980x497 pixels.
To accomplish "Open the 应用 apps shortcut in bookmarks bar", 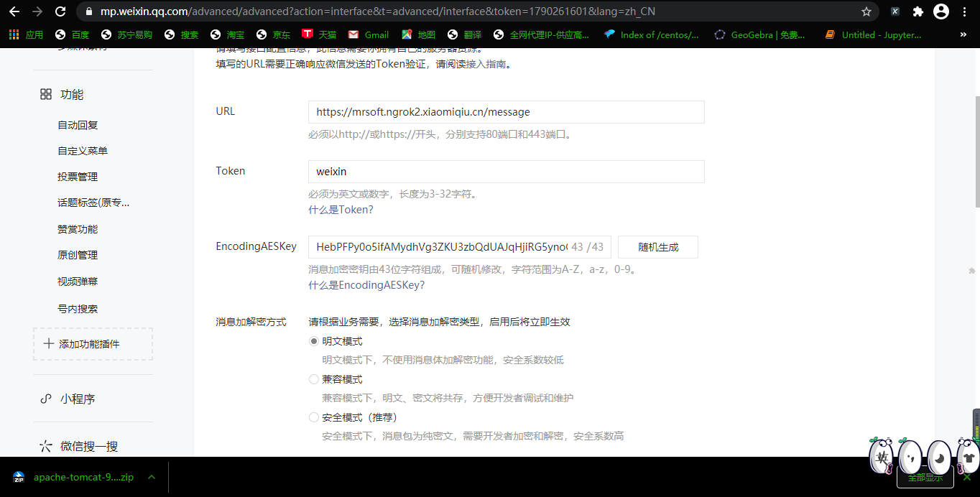I will (x=27, y=34).
